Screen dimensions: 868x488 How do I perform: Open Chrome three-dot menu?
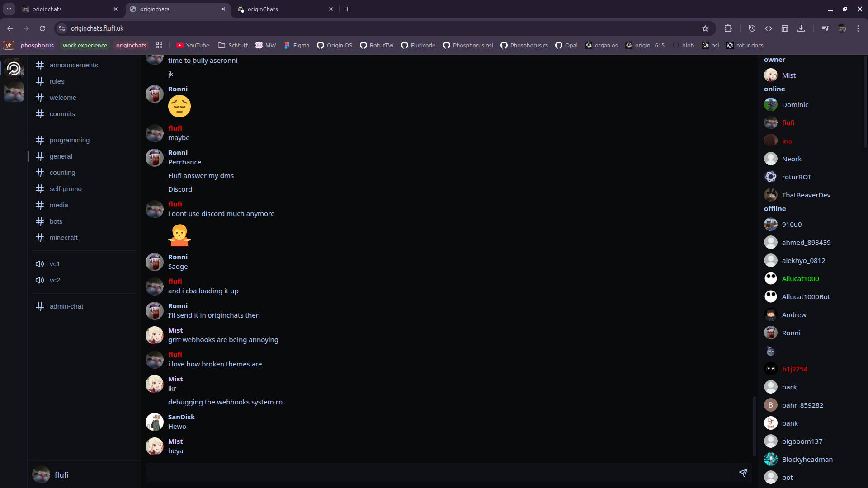tap(858, 28)
